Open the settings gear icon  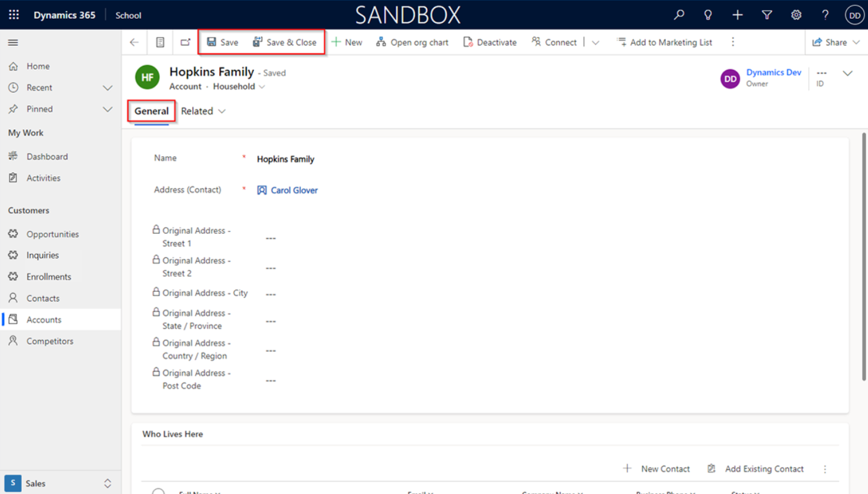coord(796,15)
